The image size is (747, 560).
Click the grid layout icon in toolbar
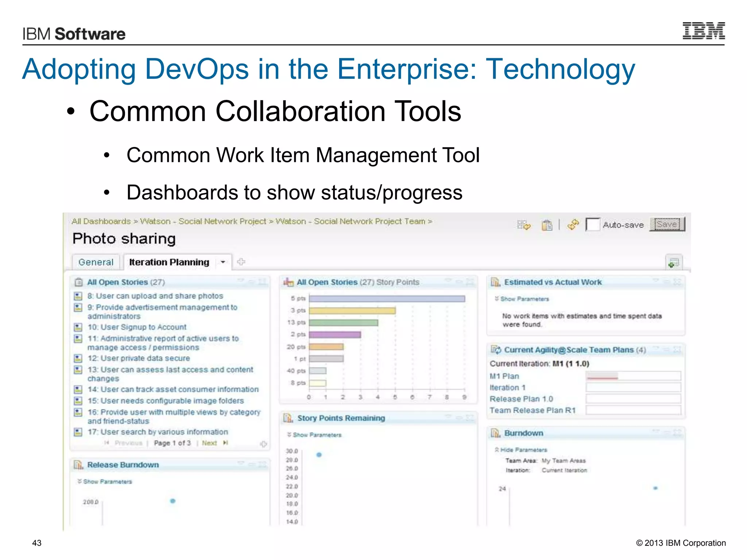pos(524,225)
